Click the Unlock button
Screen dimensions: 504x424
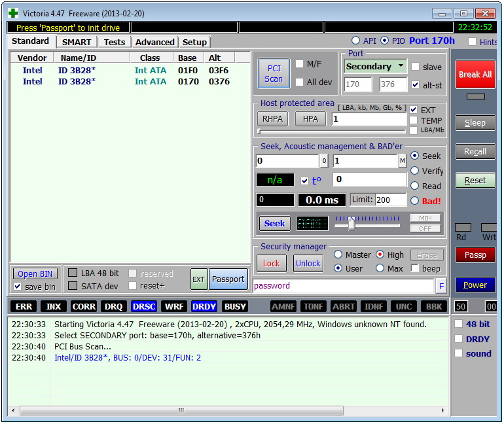[x=308, y=264]
